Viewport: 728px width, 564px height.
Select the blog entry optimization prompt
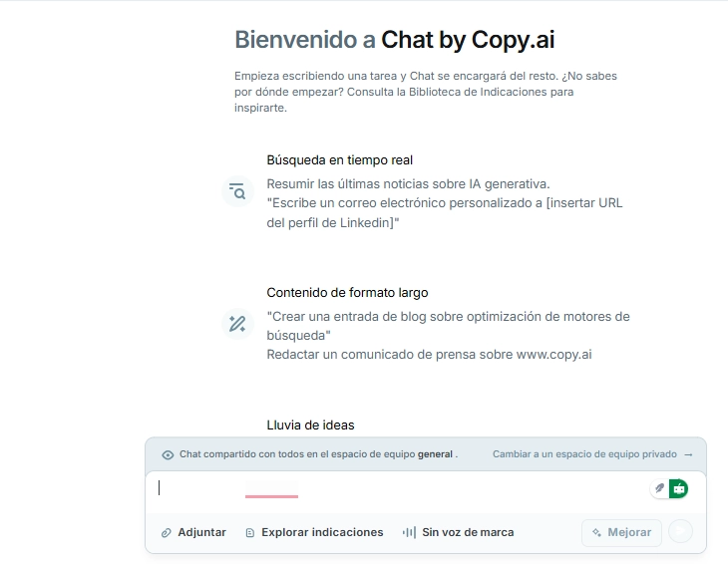coord(448,326)
